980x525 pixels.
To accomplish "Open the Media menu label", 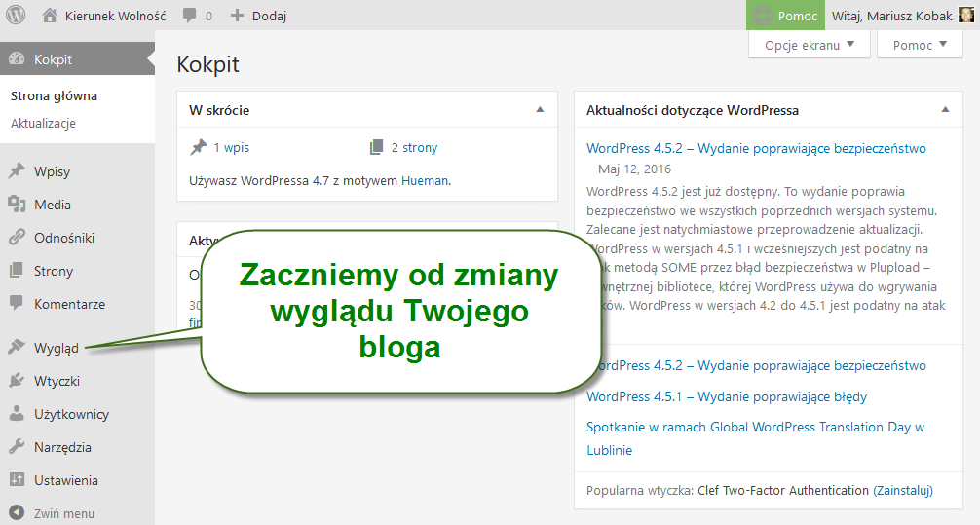I will coord(53,205).
